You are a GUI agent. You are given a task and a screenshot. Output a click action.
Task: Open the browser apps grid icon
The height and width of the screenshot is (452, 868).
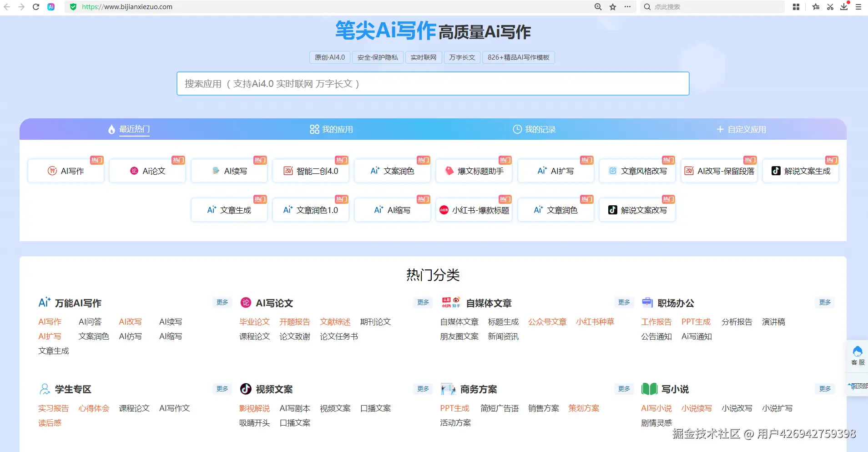tap(796, 7)
